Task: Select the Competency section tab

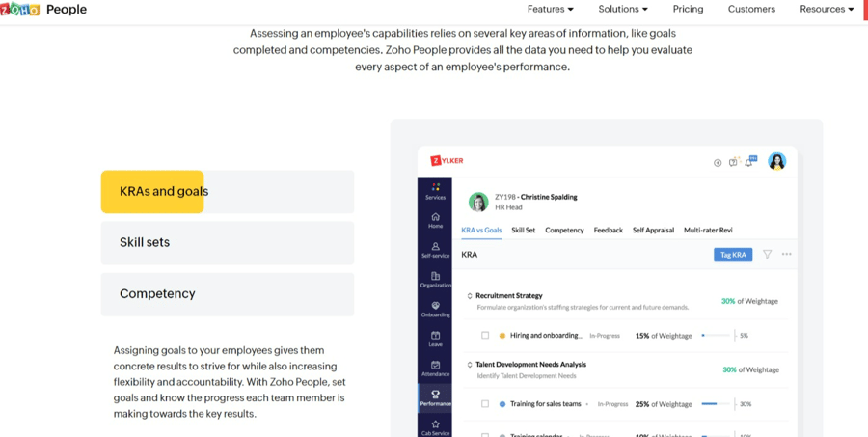Action: click(227, 294)
